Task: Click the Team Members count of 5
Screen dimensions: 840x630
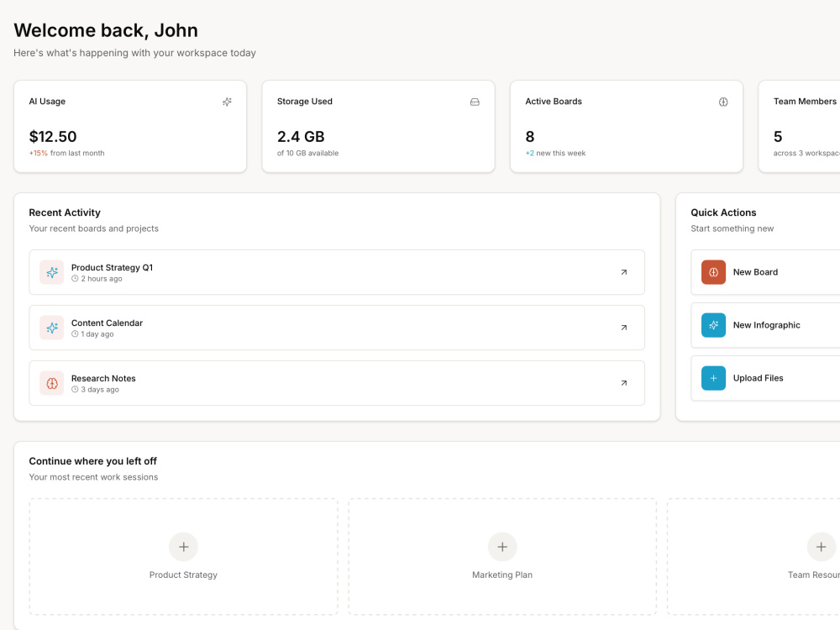Action: (x=778, y=137)
